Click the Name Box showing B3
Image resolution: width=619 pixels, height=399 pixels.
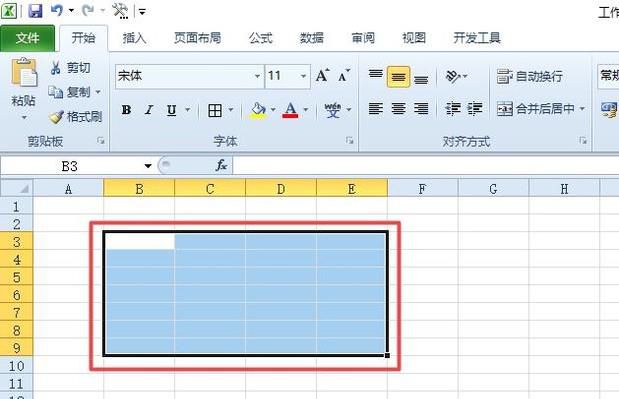[69, 166]
